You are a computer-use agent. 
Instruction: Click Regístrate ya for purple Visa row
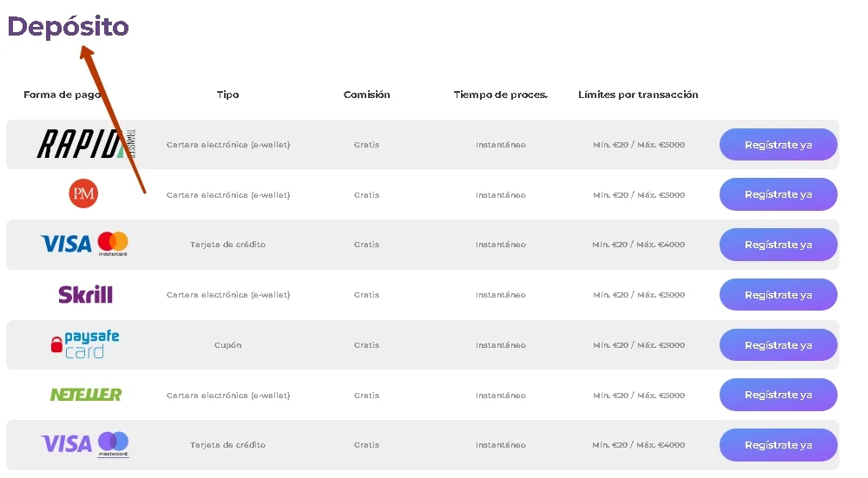pos(779,445)
